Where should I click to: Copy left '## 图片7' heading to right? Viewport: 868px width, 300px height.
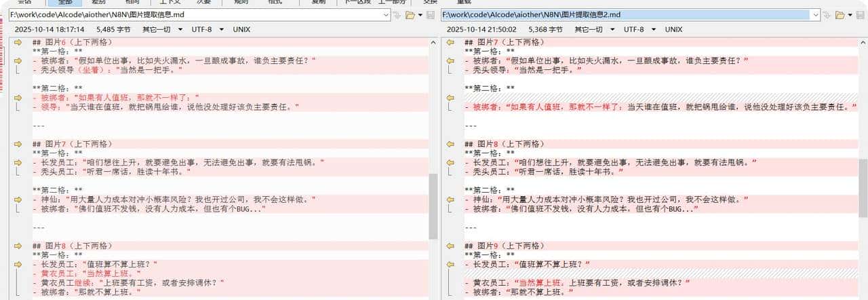click(x=18, y=144)
